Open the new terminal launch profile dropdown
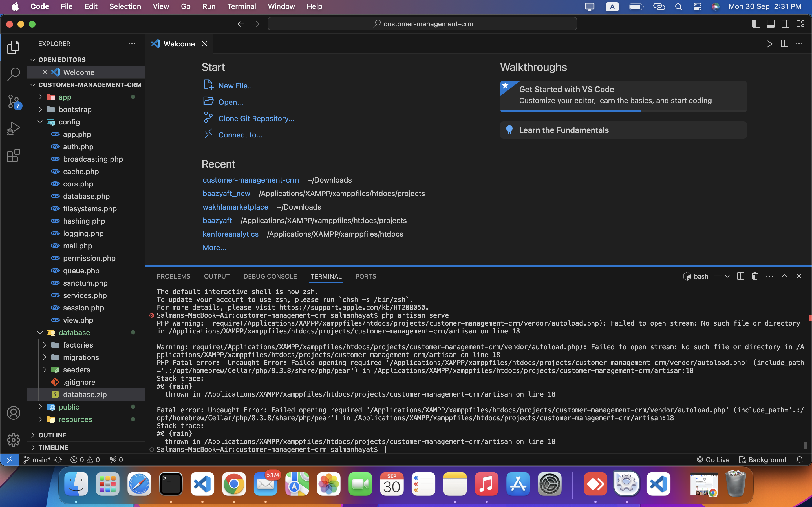 (x=727, y=276)
